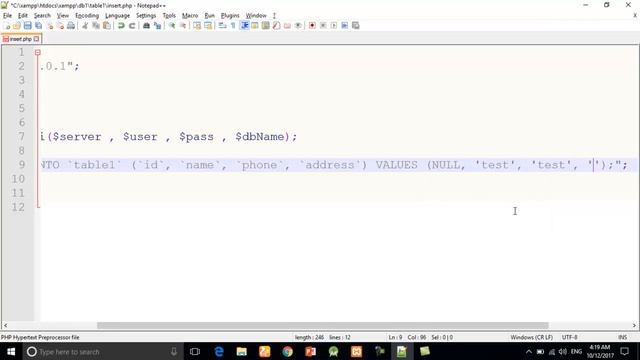Screen dimensions: 640x360
Task: Save the current file via toolbar
Action: (x=27, y=26)
